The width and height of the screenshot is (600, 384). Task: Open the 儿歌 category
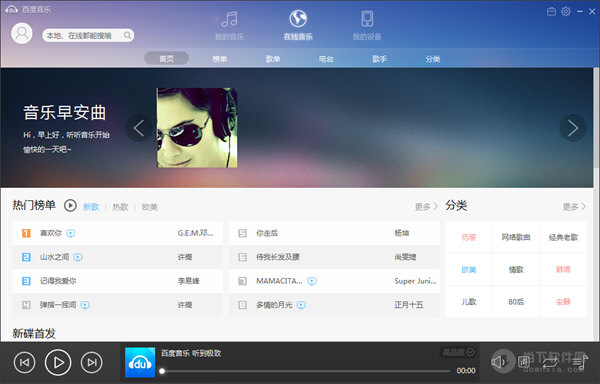click(469, 302)
